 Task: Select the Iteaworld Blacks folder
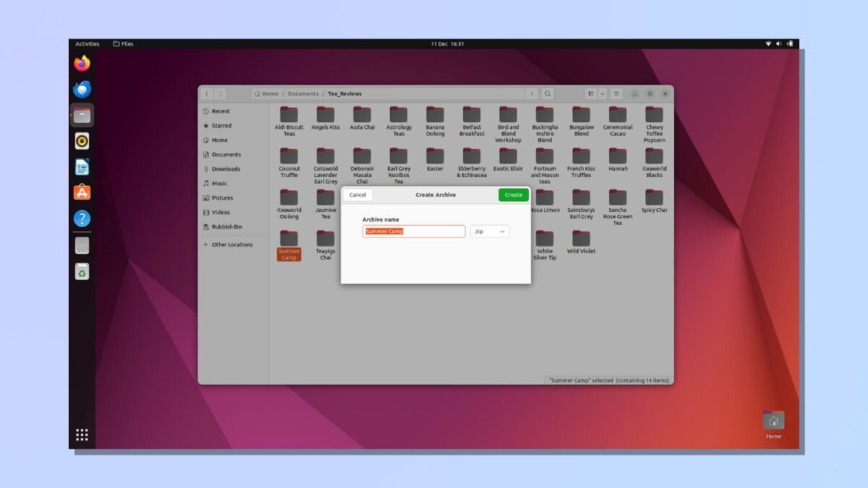click(x=654, y=163)
